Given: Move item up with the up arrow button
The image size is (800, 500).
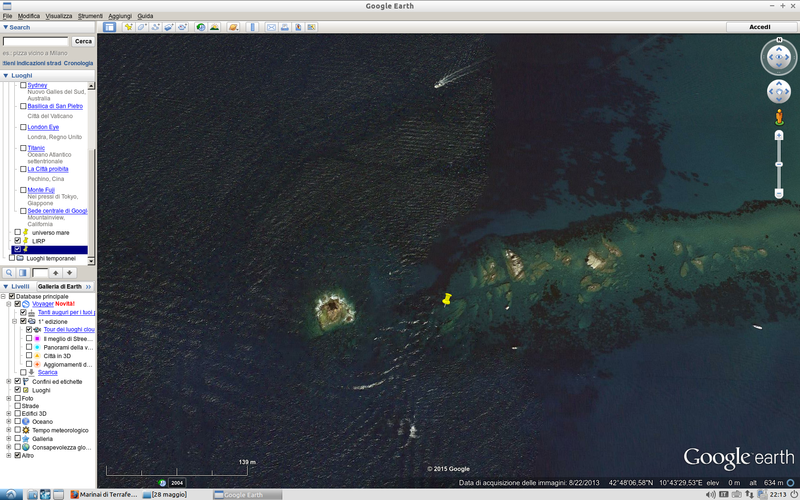Looking at the screenshot, I should coord(56,273).
